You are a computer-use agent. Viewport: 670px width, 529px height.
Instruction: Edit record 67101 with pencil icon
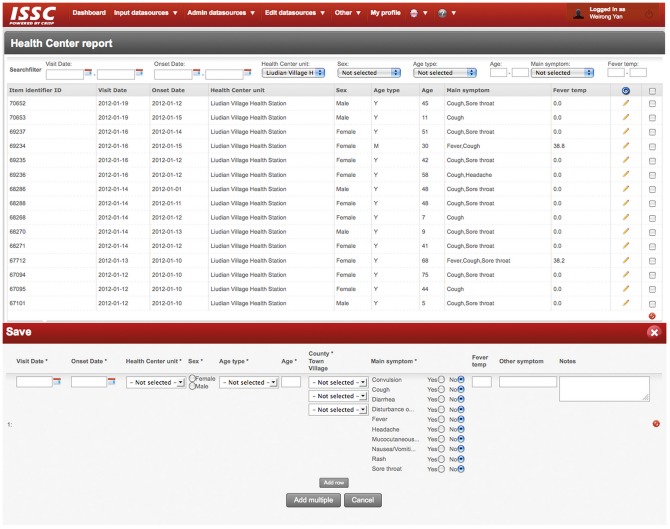pyautogui.click(x=626, y=303)
